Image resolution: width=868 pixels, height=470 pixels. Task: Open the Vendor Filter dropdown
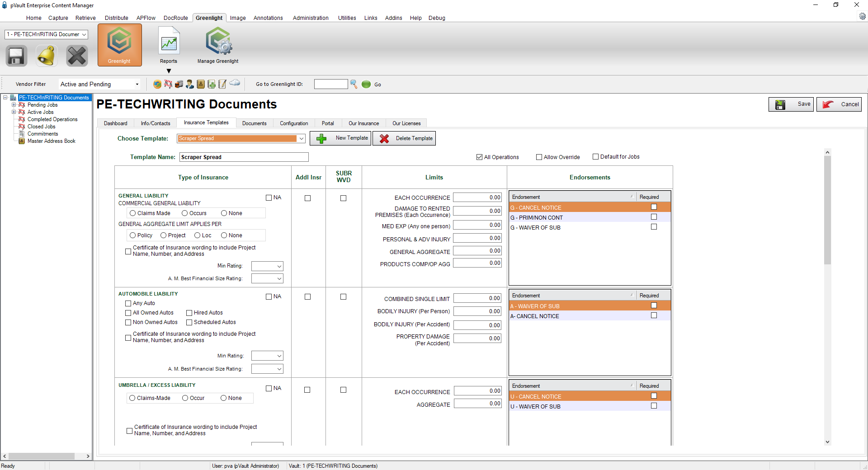(137, 85)
